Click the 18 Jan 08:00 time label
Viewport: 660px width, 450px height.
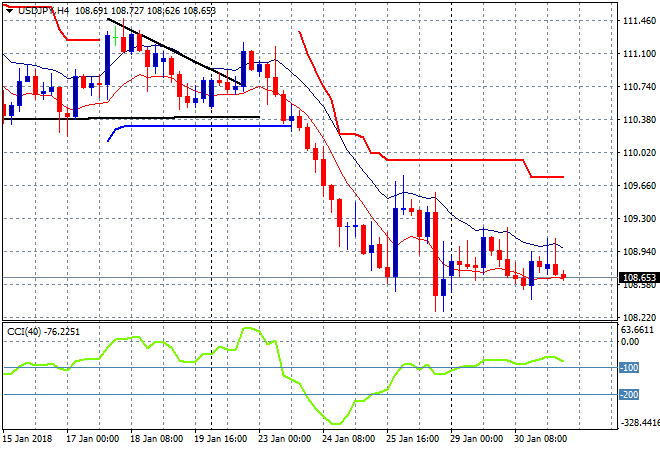click(x=157, y=439)
